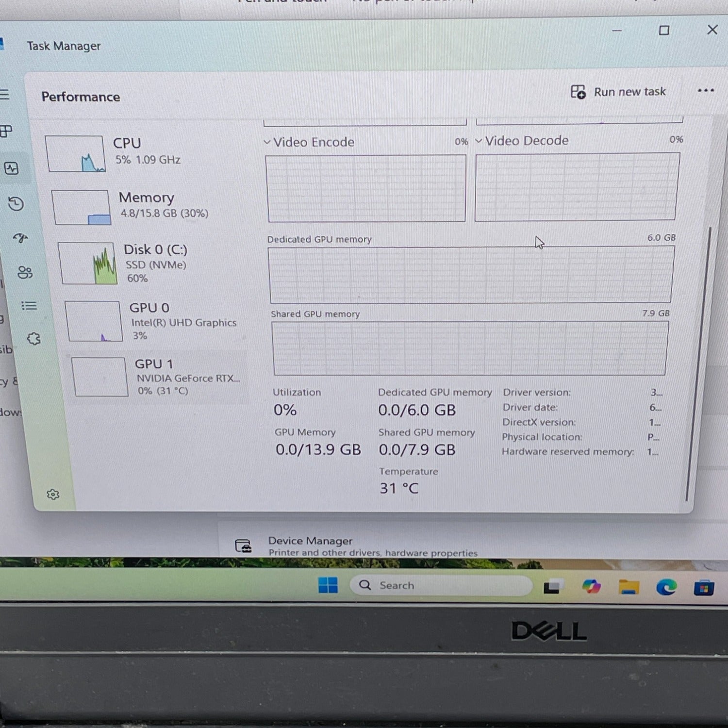
Task: Open the Details list icon
Action: (x=29, y=306)
